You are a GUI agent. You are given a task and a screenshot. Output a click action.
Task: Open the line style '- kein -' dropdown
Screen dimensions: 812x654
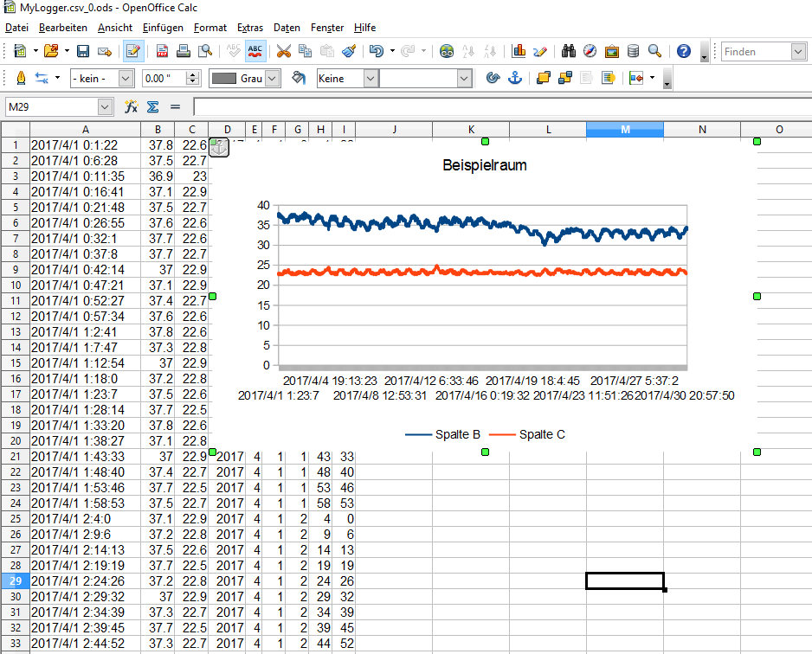click(125, 78)
